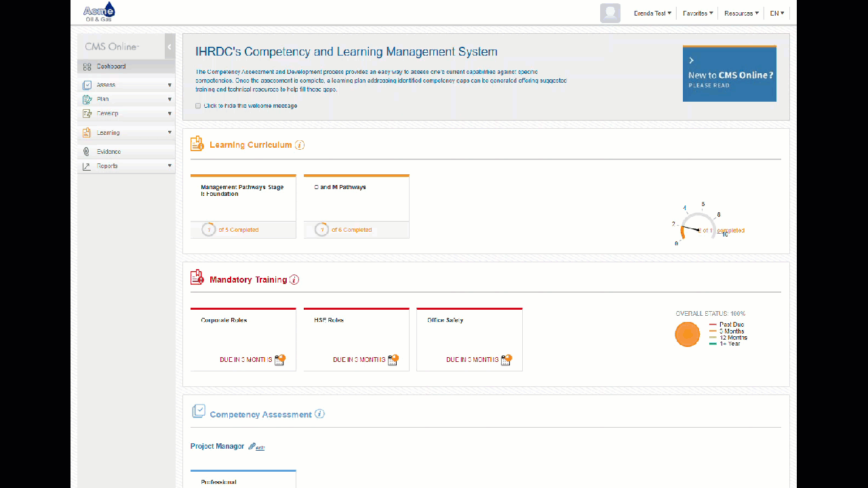Select Plan in the sidebar menu

126,100
